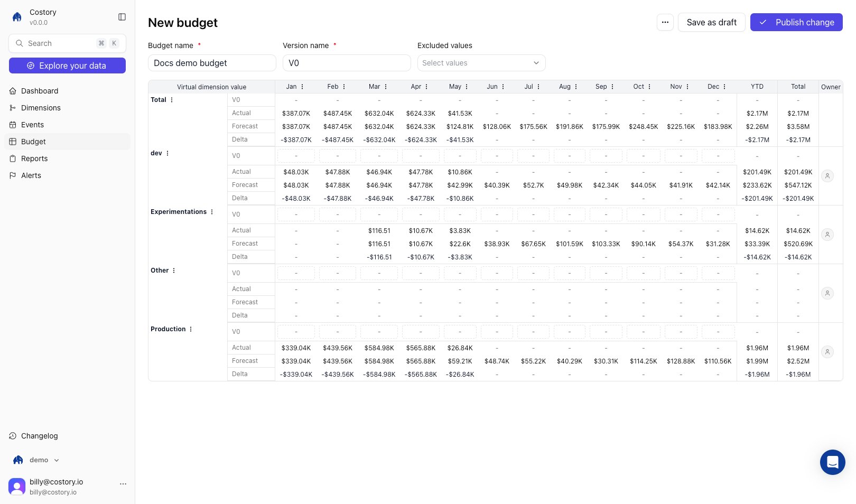The height and width of the screenshot is (504, 856).
Task: Click the Budget table icon
Action: 13,142
